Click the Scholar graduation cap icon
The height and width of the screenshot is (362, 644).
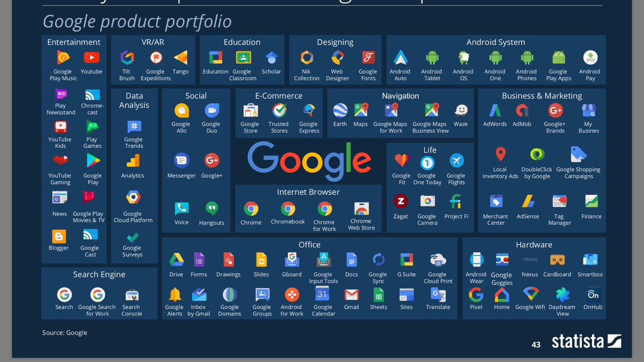click(x=271, y=58)
